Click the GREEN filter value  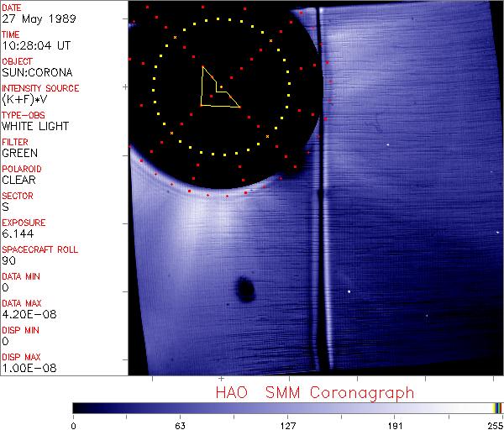(x=19, y=153)
